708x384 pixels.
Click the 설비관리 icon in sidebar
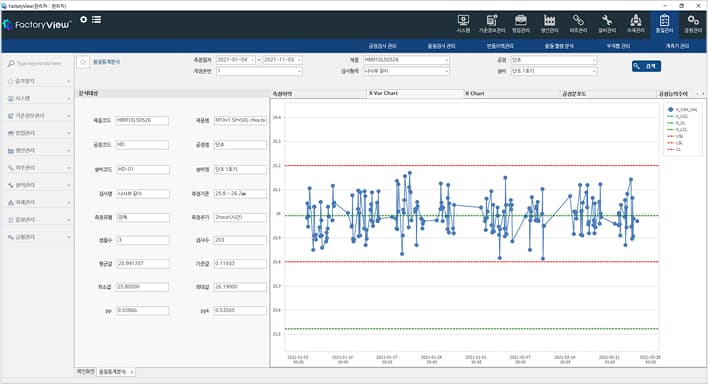pos(10,185)
